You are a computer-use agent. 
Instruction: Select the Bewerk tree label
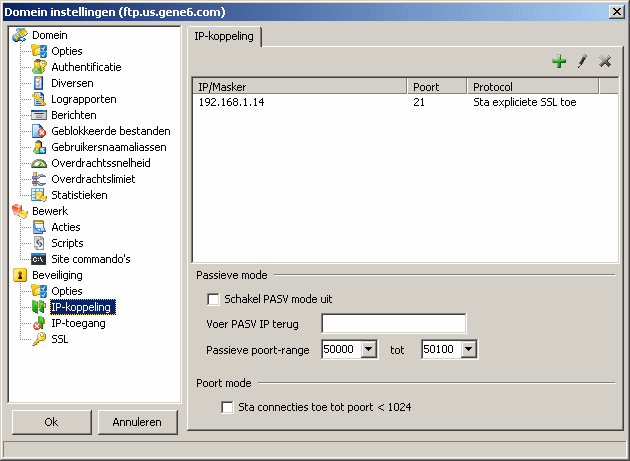[50, 211]
